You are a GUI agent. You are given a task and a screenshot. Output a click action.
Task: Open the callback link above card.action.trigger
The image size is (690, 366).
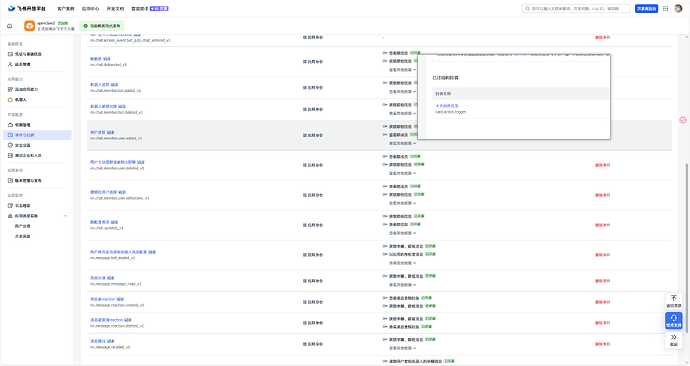coord(447,106)
